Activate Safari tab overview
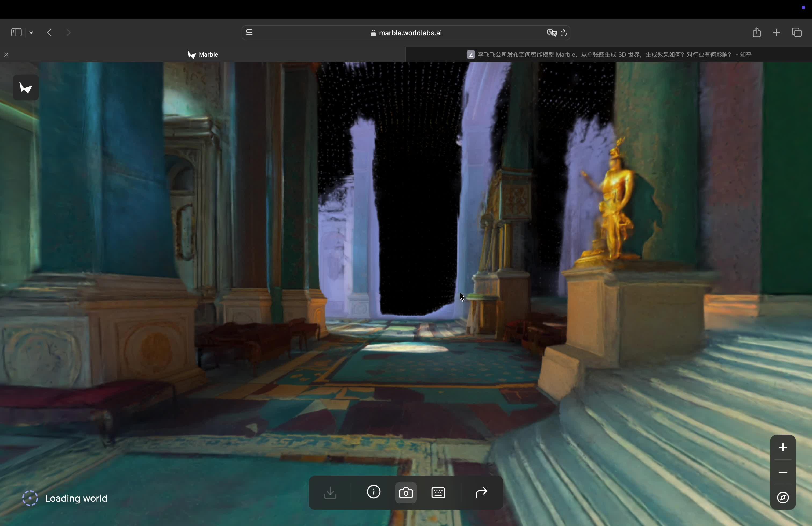This screenshot has width=812, height=526. tap(797, 32)
